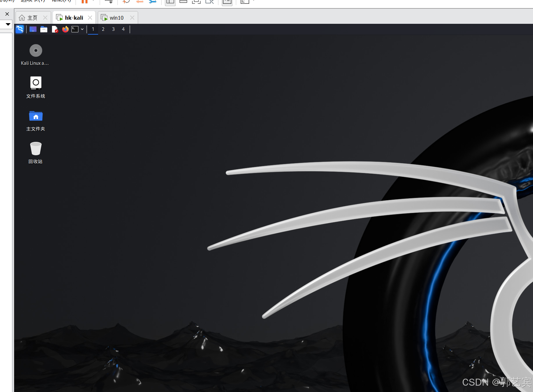Switch to workspace 3
The image size is (533, 392).
(113, 29)
